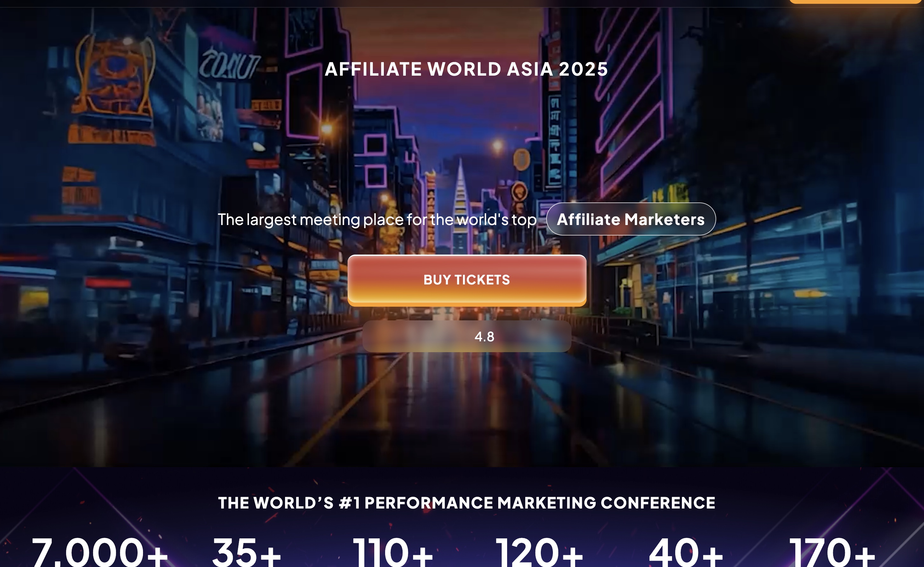Viewport: 924px width, 567px height.
Task: Click the neon cursive sign on left building
Action: click(229, 65)
